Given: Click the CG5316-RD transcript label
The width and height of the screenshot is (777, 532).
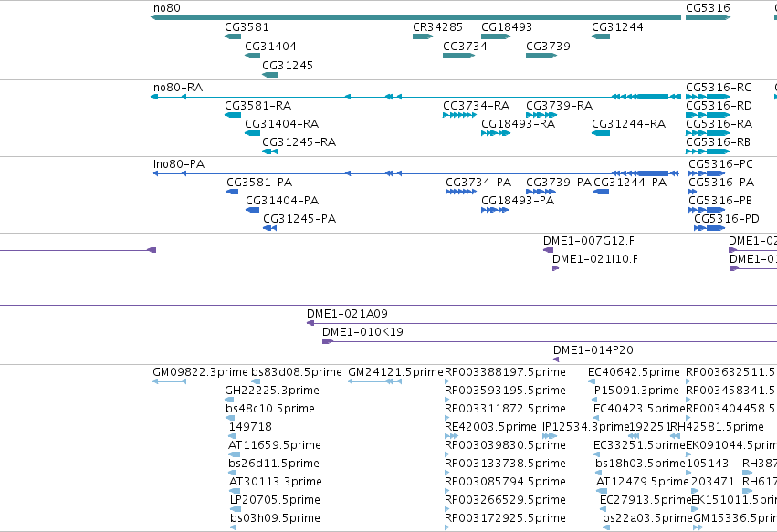Looking at the screenshot, I should click(719, 106).
